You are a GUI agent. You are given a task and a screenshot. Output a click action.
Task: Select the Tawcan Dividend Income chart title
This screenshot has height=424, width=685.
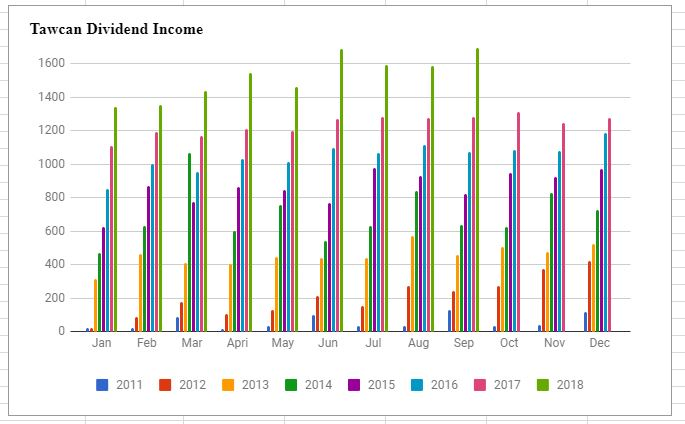point(116,30)
